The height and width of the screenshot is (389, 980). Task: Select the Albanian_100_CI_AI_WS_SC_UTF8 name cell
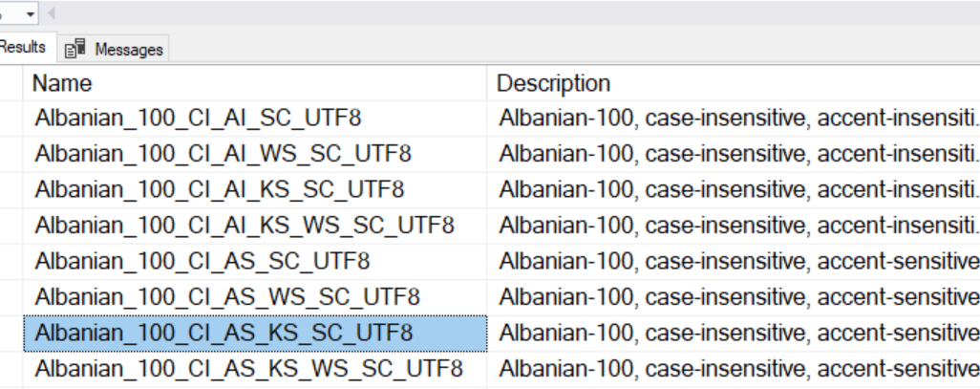coord(224,154)
